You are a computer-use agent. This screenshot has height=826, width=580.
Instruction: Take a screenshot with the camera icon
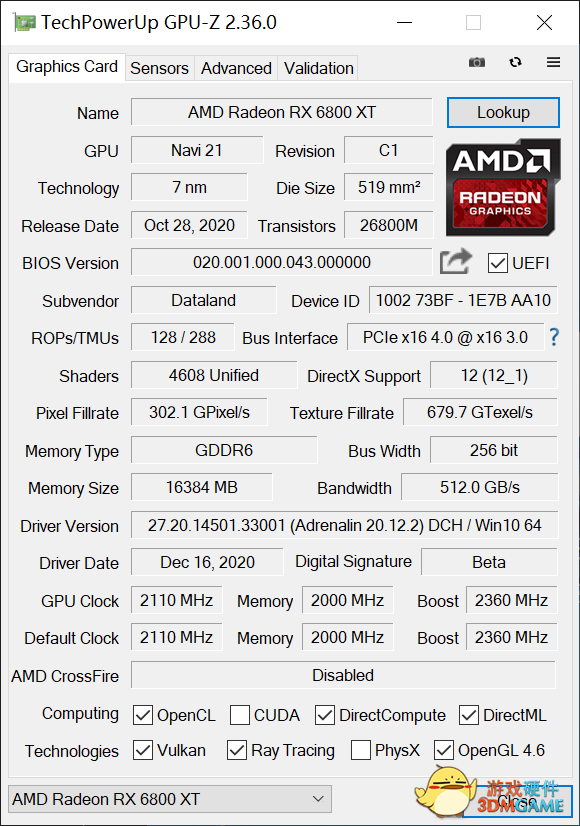click(x=477, y=62)
